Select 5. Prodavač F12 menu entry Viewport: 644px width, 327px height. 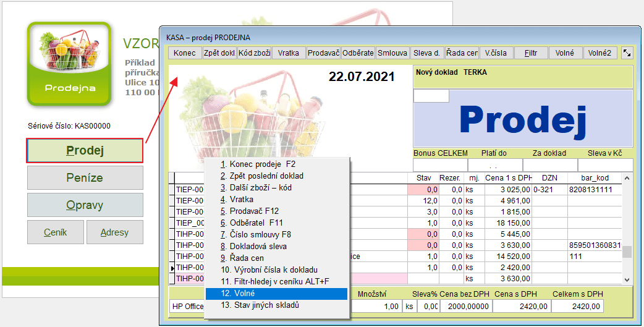(276, 211)
